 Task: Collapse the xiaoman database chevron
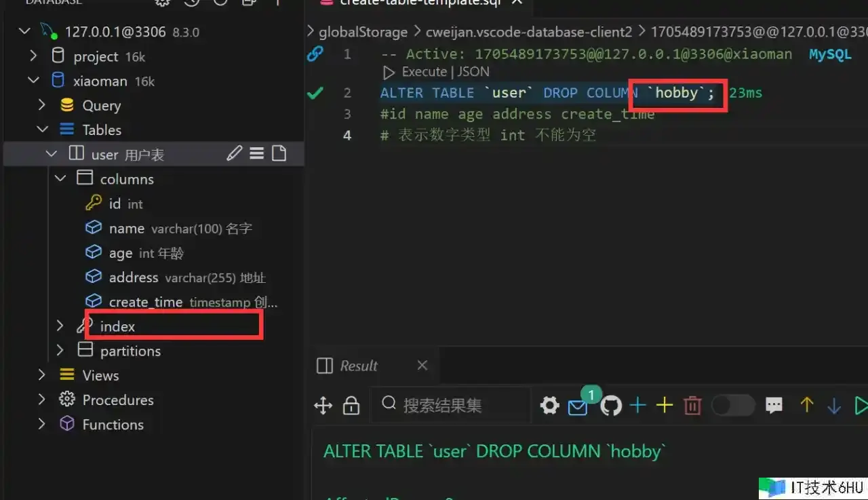tap(34, 81)
